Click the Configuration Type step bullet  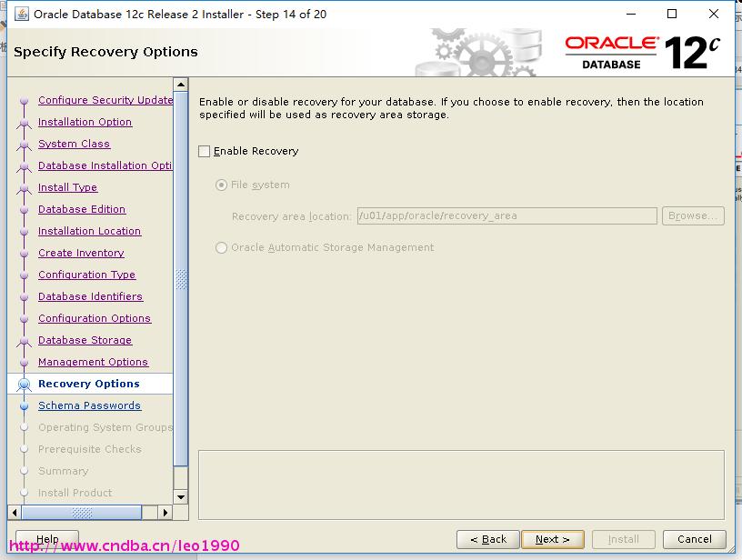point(25,275)
